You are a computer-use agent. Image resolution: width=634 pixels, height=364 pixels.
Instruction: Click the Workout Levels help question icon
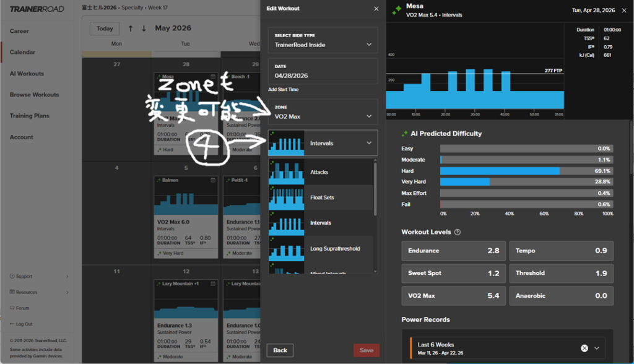[x=458, y=232]
